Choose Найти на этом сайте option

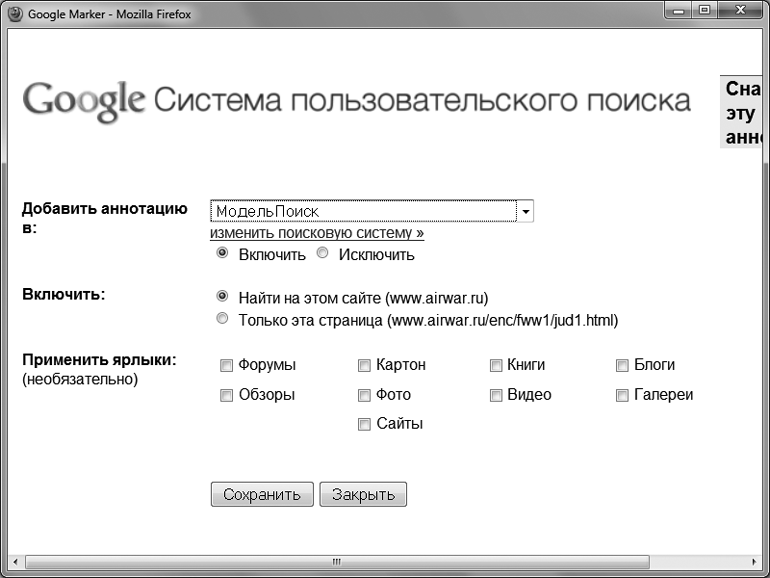[x=222, y=297]
